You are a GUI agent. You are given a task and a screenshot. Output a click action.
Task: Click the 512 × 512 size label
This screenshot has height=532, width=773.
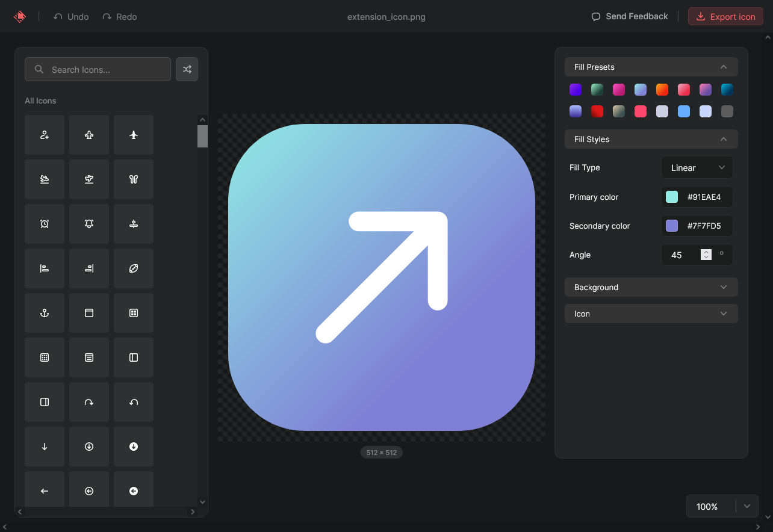coord(382,452)
